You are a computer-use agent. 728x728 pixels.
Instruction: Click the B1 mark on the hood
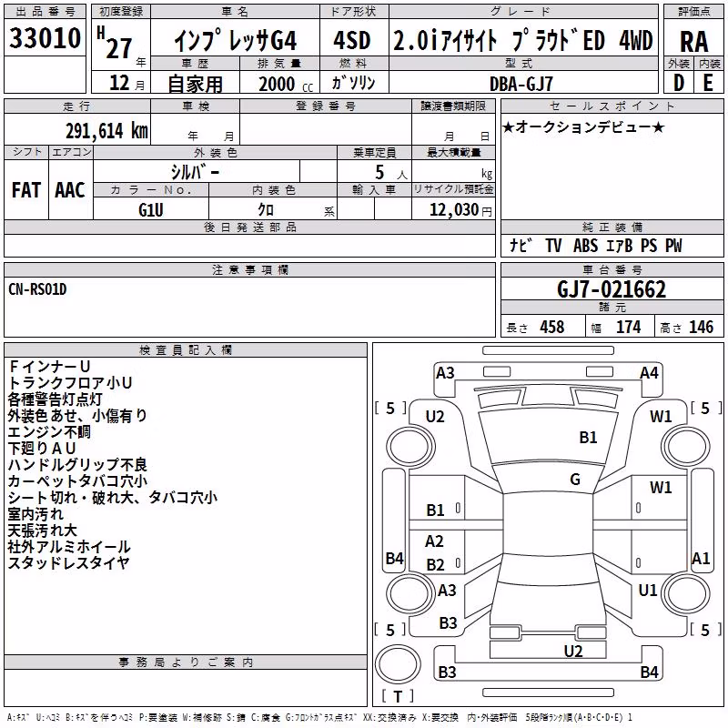pos(588,438)
